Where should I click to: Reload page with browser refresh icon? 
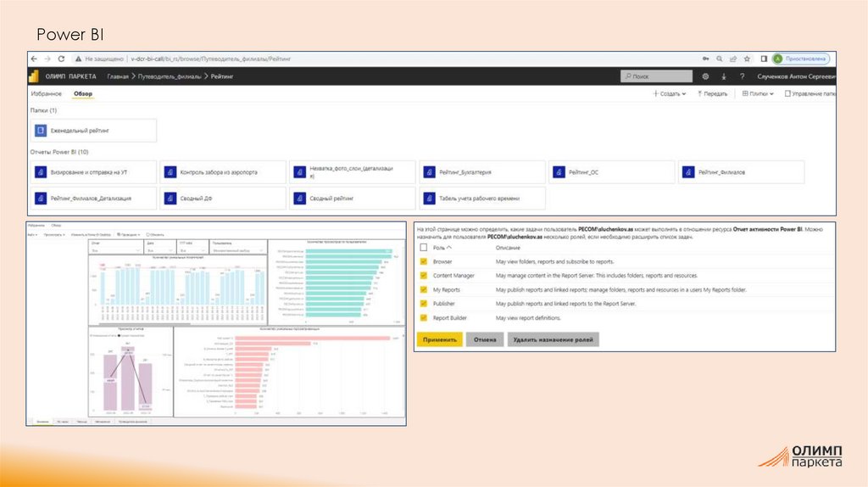click(x=61, y=59)
